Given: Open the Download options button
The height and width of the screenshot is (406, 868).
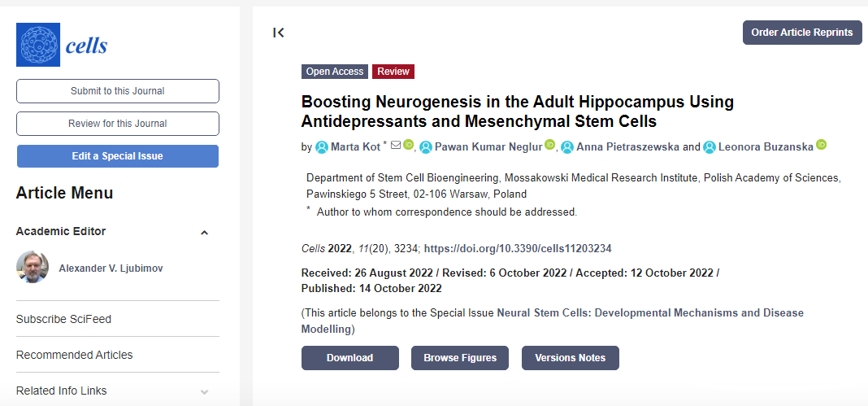Looking at the screenshot, I should click(x=349, y=358).
